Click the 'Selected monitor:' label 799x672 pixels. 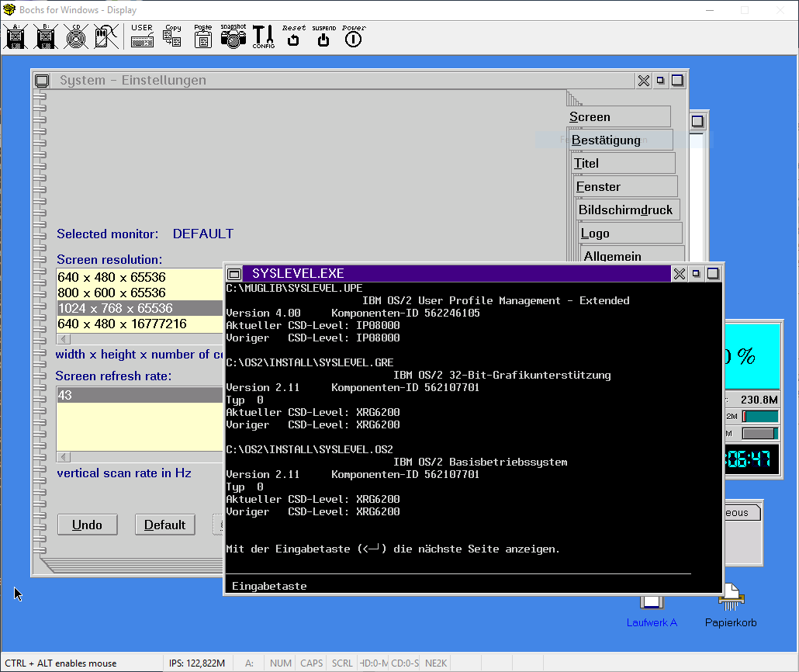[108, 234]
